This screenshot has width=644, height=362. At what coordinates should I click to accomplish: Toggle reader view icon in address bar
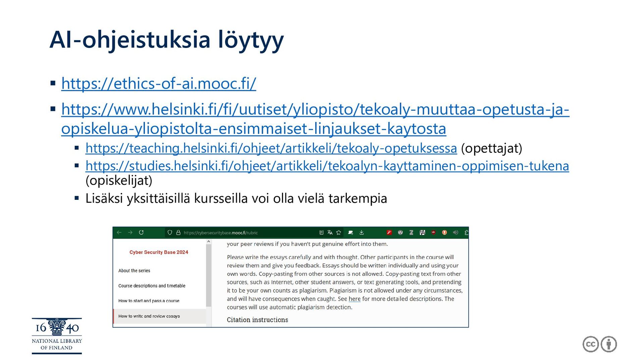tap(321, 233)
